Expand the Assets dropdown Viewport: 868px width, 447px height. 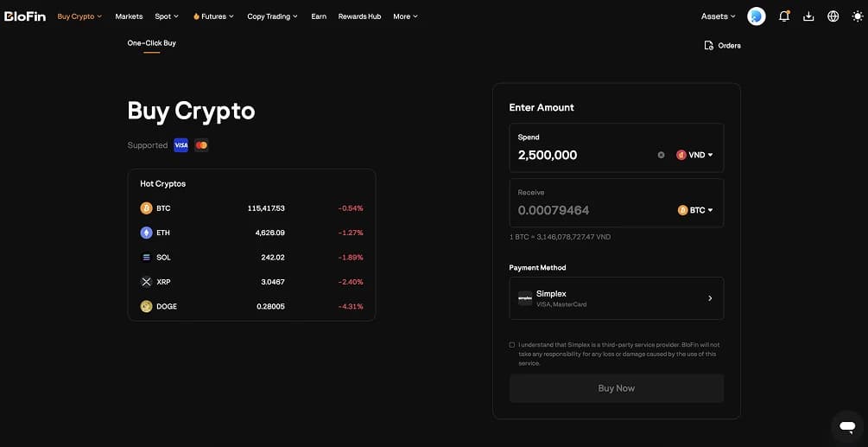pos(718,16)
